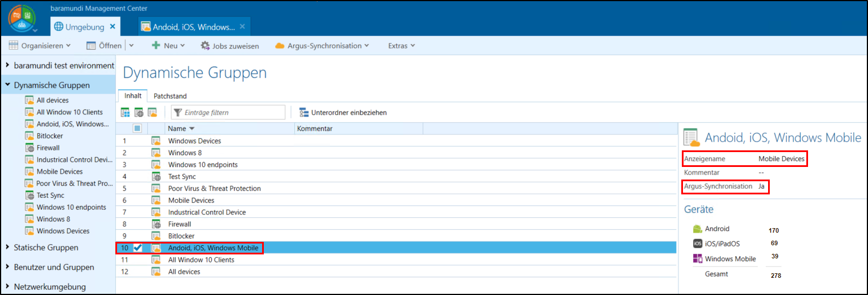Screen dimensions: 868x295
Task: Click the Organisieren grid icon
Action: [13, 46]
